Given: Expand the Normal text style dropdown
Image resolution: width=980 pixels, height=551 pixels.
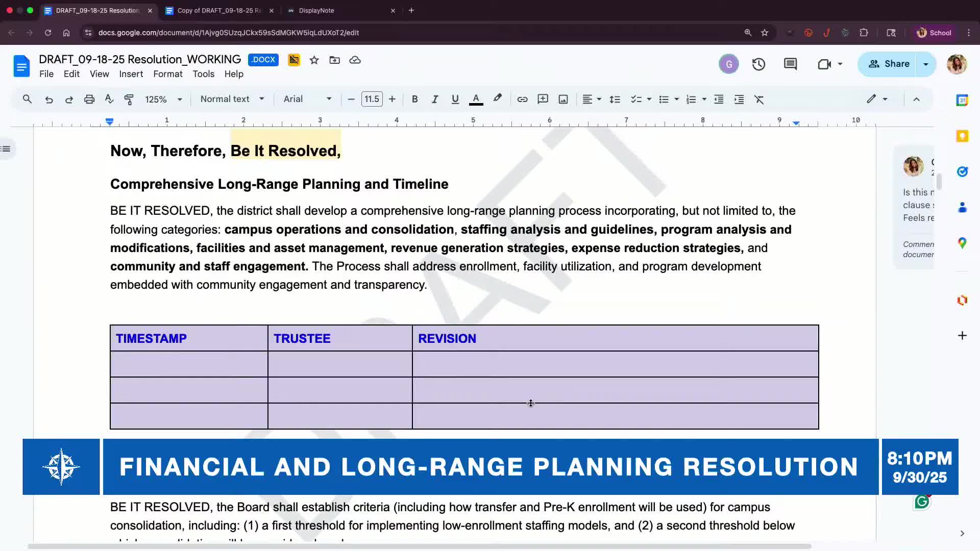Looking at the screenshot, I should [232, 99].
